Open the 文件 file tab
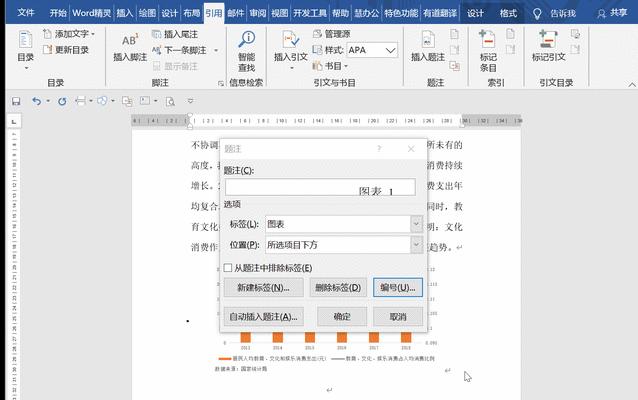 pyautogui.click(x=26, y=13)
